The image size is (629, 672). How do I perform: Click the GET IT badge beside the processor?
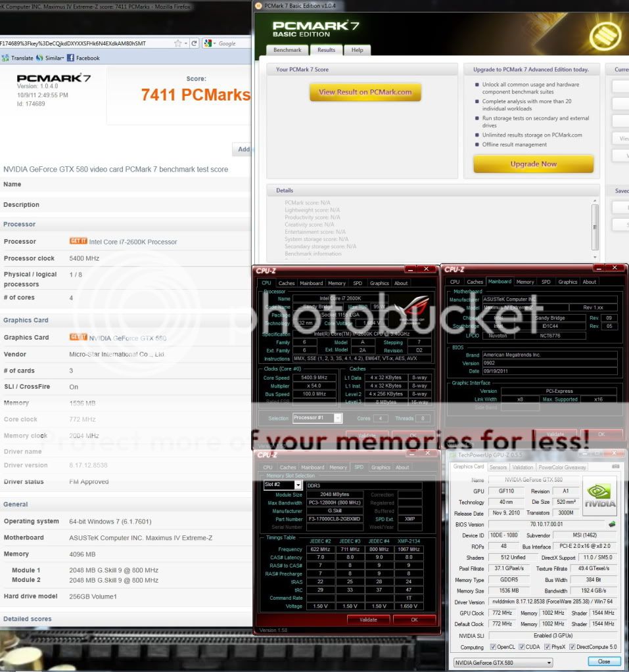[78, 241]
